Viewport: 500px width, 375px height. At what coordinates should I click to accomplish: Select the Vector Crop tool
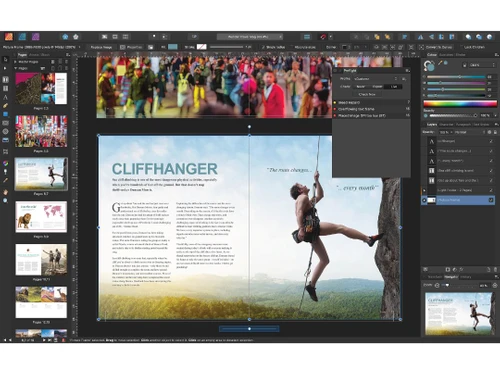coord(5,152)
